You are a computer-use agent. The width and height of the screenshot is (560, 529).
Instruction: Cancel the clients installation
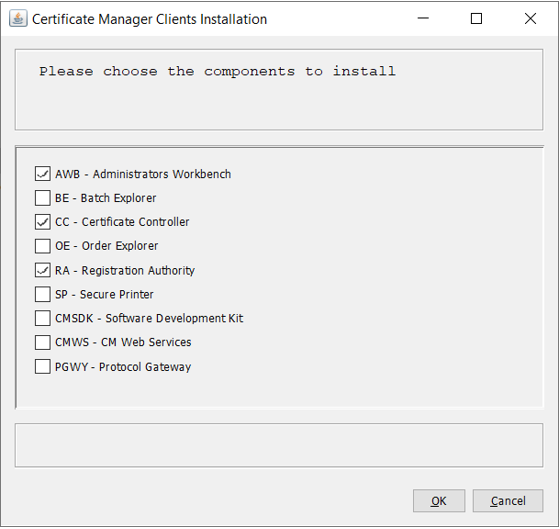pyautogui.click(x=508, y=501)
